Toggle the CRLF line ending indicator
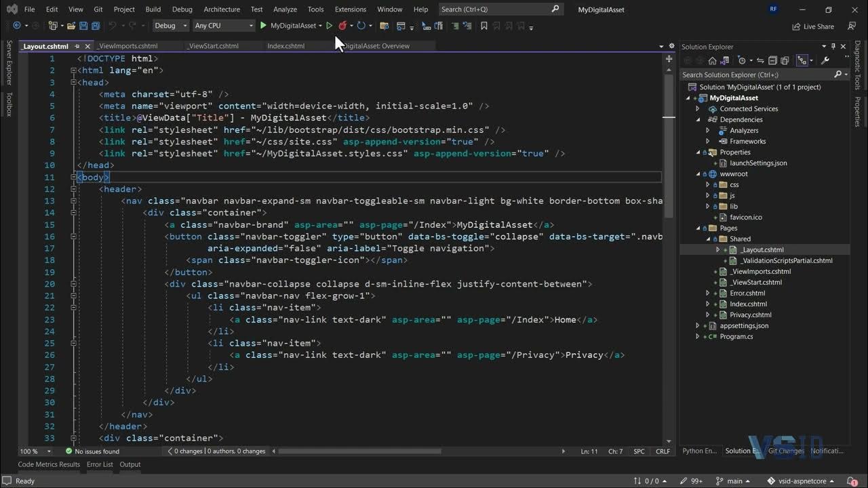 tap(663, 451)
